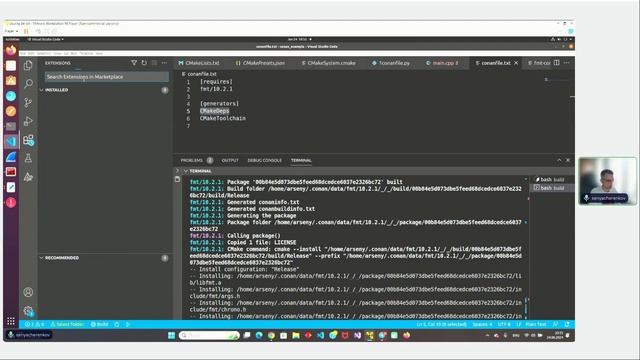Switch to the CMakeLists.txt tab
Screen dimensions: 640x360
(x=199, y=63)
